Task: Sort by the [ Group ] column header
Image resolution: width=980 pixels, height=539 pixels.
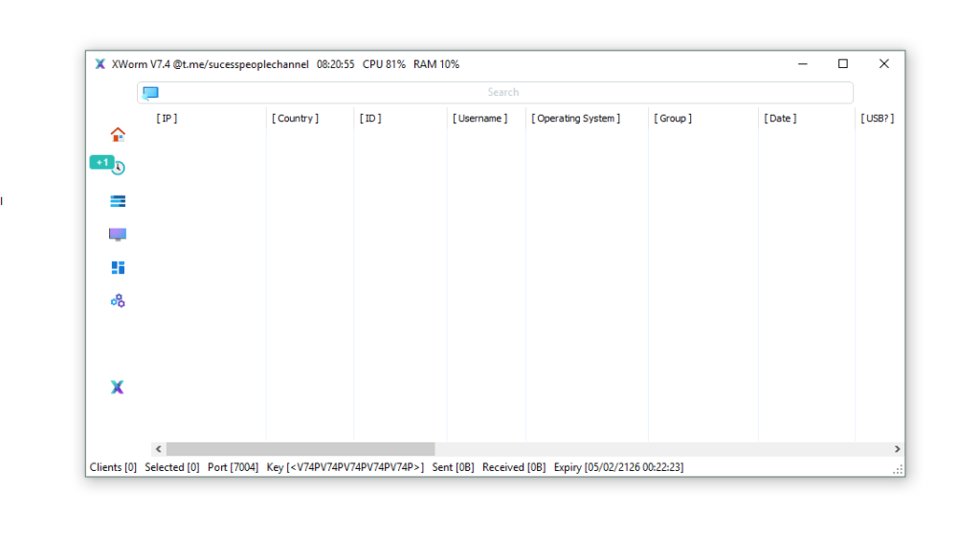Action: coord(673,118)
